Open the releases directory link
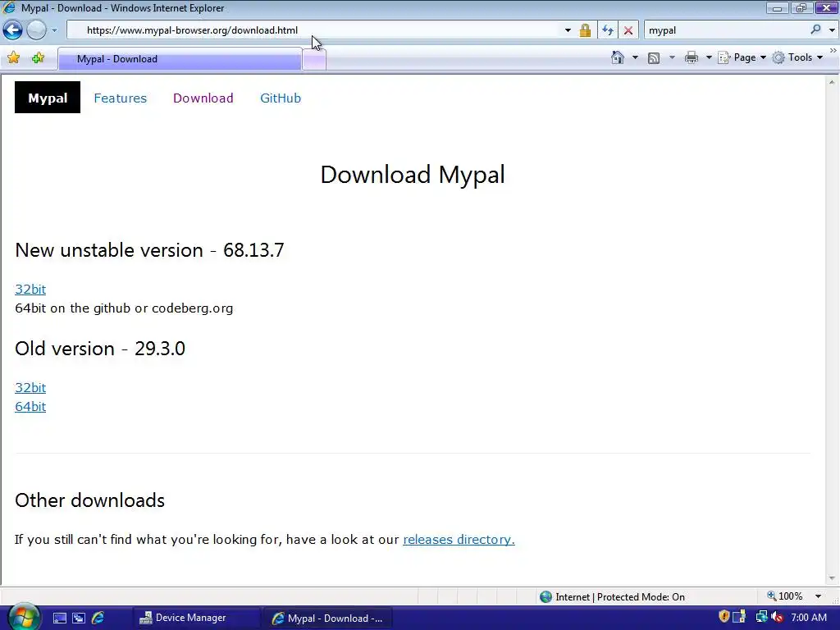The width and height of the screenshot is (840, 630). point(459,540)
